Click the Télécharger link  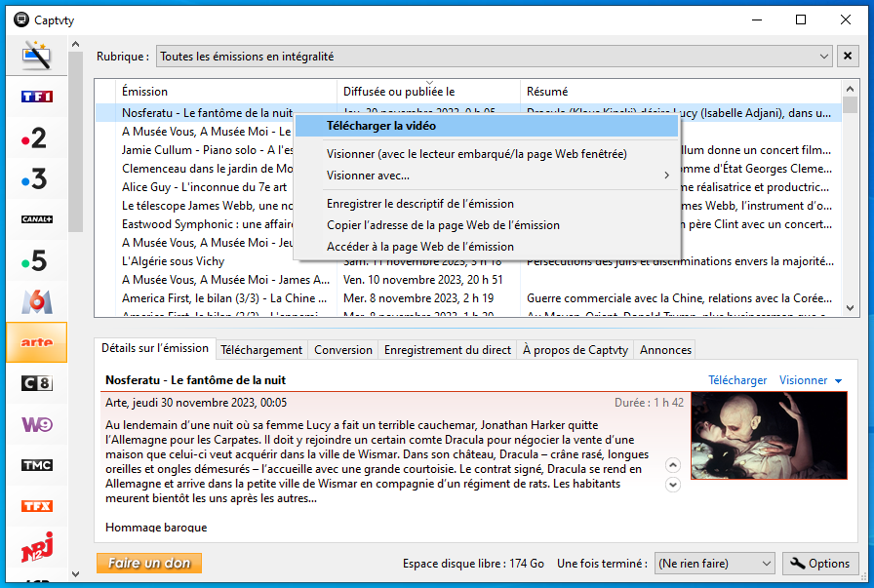pos(737,380)
